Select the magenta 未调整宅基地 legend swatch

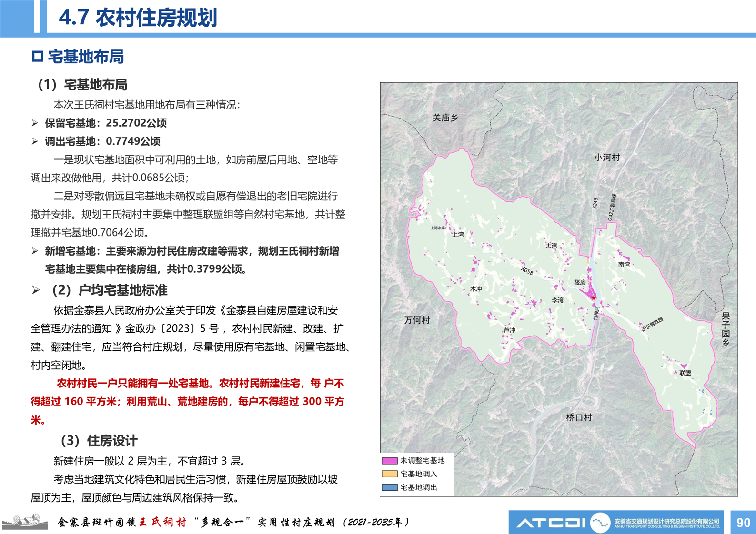tap(389, 461)
